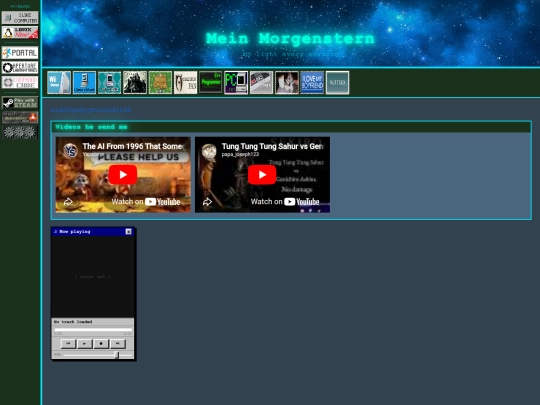Viewport: 540px width, 405px height.
Task: Click the previous track button
Action: coord(68,344)
